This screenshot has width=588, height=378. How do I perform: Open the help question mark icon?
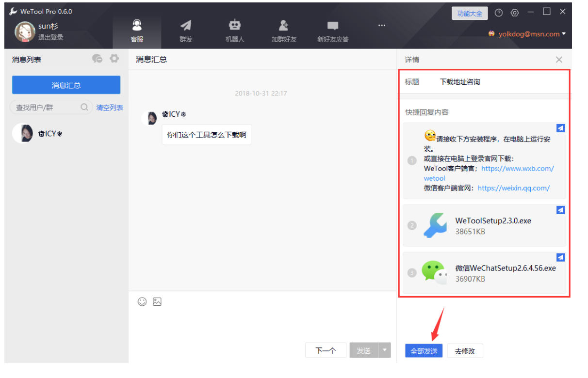pyautogui.click(x=499, y=13)
